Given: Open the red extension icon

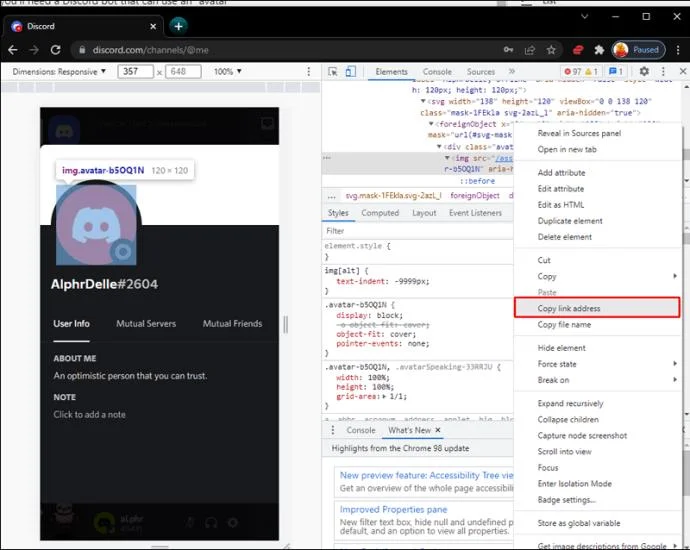Looking at the screenshot, I should click(578, 50).
